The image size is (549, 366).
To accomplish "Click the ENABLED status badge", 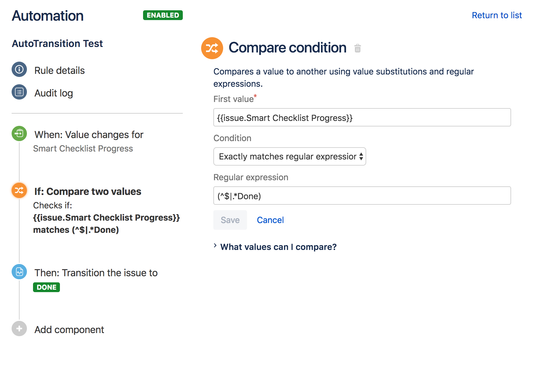I will pos(163,15).
